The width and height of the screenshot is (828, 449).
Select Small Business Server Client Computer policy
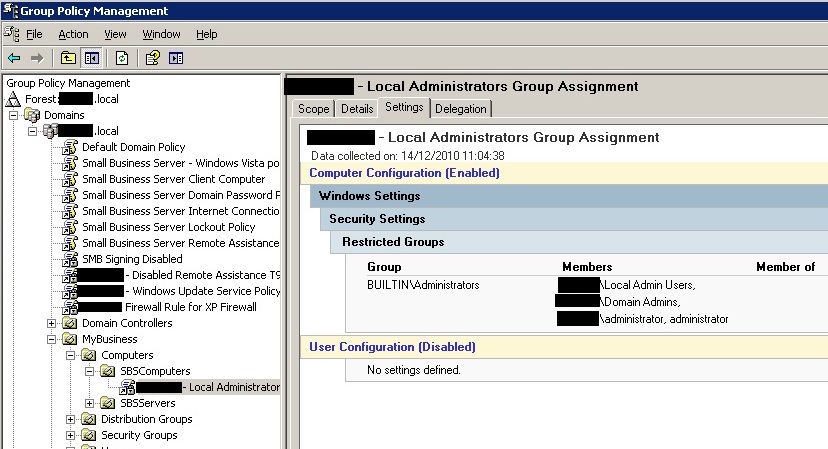pyautogui.click(x=174, y=179)
